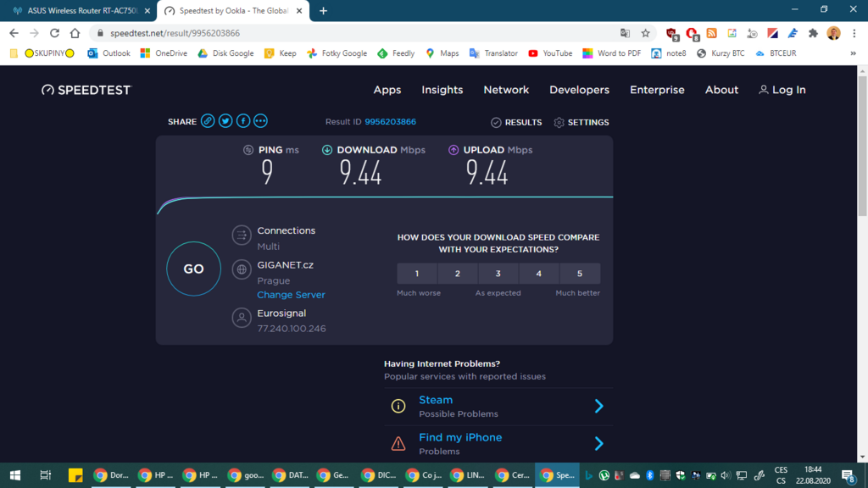Go to the browser home page

click(75, 33)
